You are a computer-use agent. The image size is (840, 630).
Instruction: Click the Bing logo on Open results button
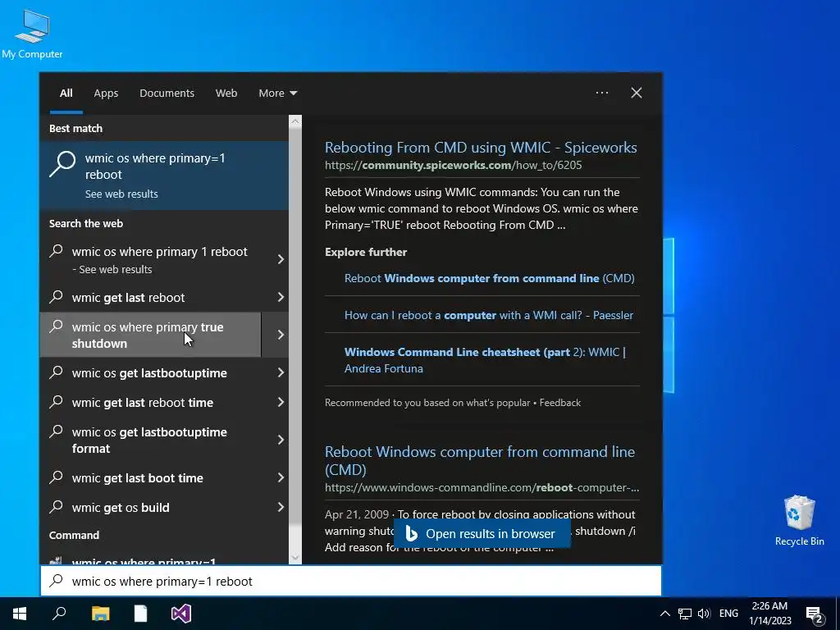point(411,533)
